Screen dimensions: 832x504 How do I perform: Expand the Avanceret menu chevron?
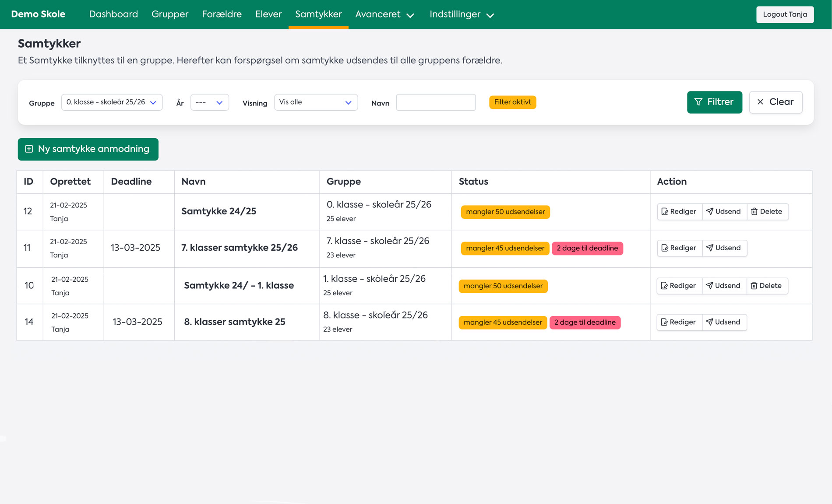410,15
